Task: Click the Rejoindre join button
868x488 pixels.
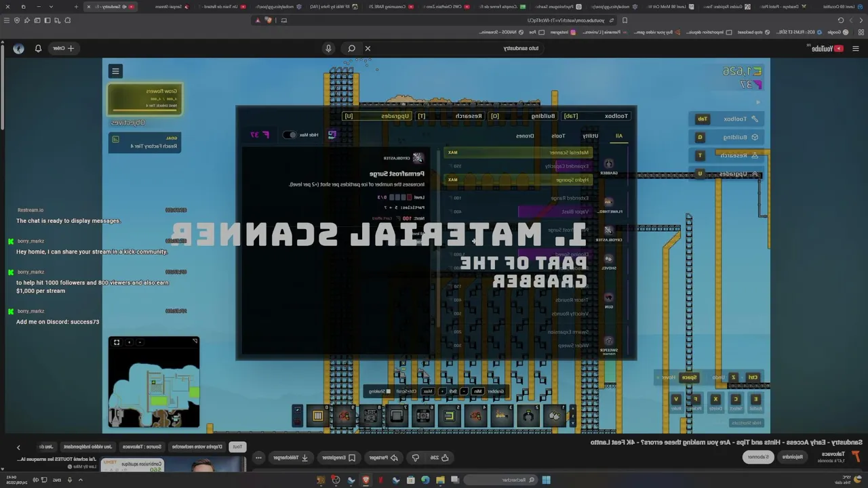Action: coord(793,457)
